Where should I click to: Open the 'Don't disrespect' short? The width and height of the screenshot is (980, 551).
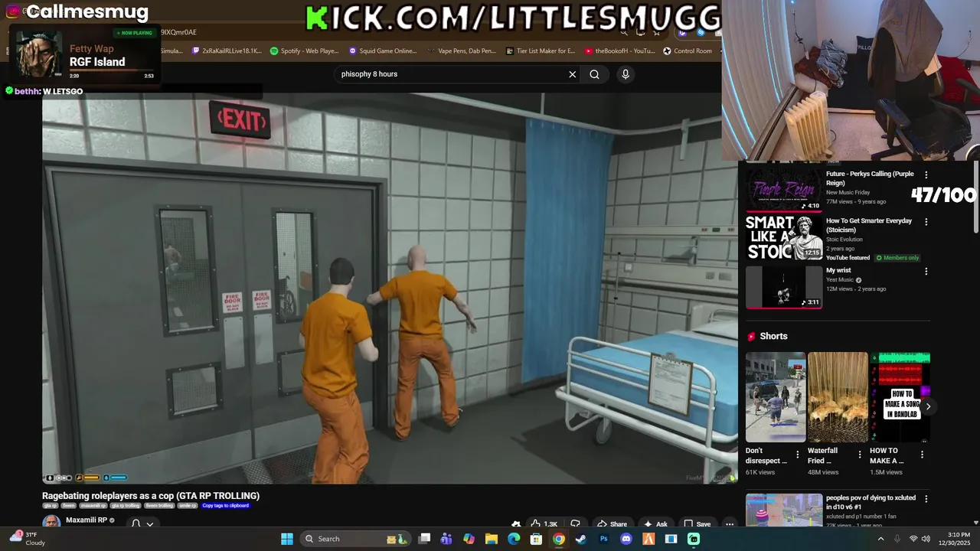pyautogui.click(x=776, y=397)
